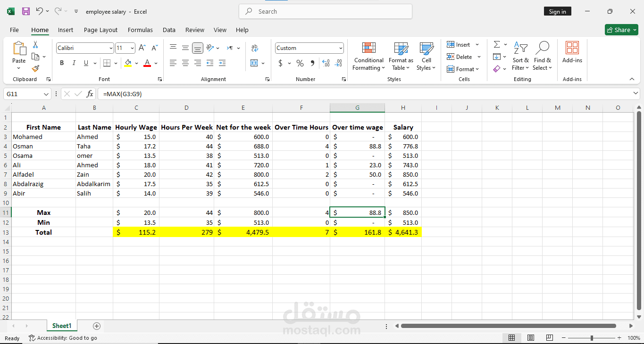Open the Custom number format dropdown

(341, 48)
